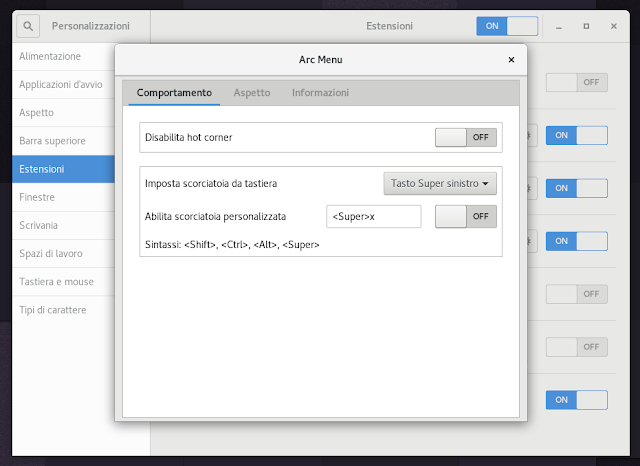
Task: Click the search magnifier icon in Personalizzazioni
Action: click(28, 26)
